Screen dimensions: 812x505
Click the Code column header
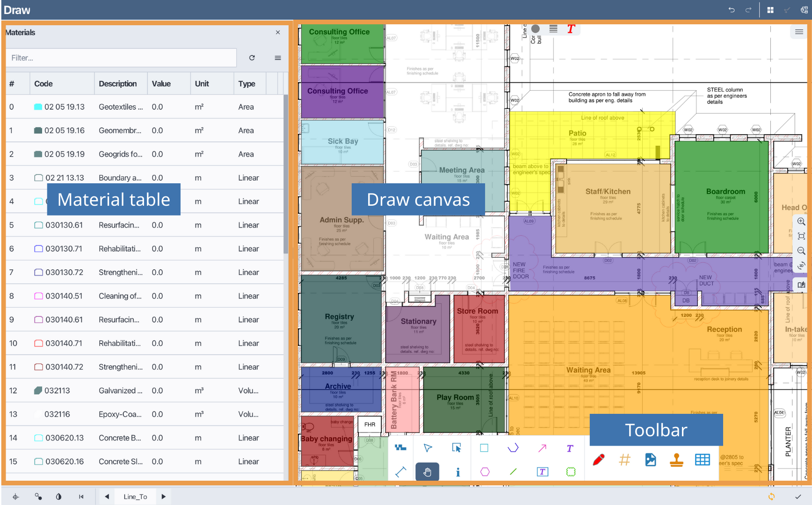[x=43, y=84]
